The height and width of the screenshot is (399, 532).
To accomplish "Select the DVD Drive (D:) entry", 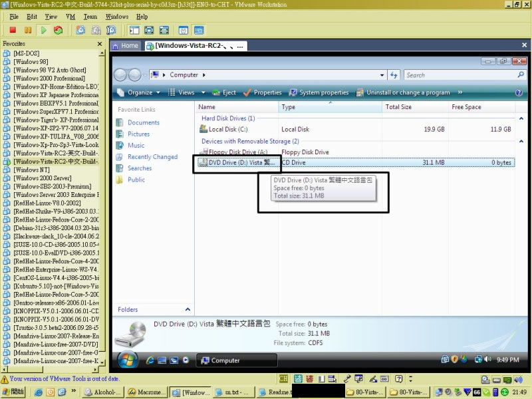I will pos(356,162).
